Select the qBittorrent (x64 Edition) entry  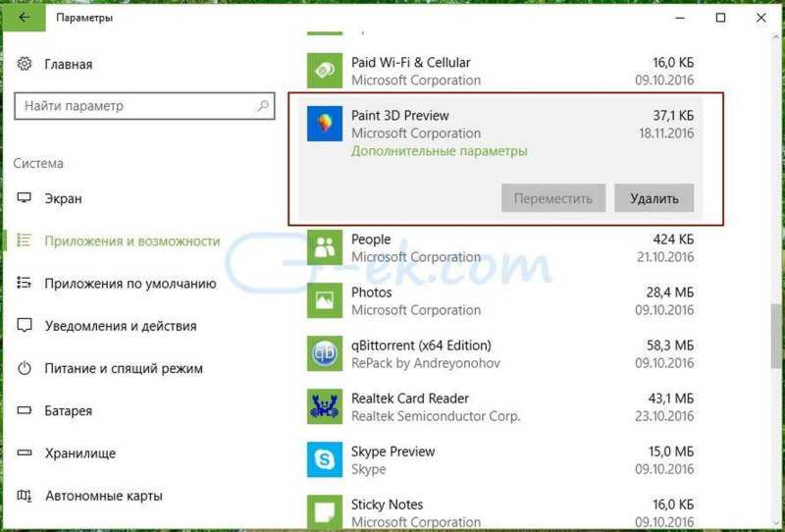(x=500, y=353)
